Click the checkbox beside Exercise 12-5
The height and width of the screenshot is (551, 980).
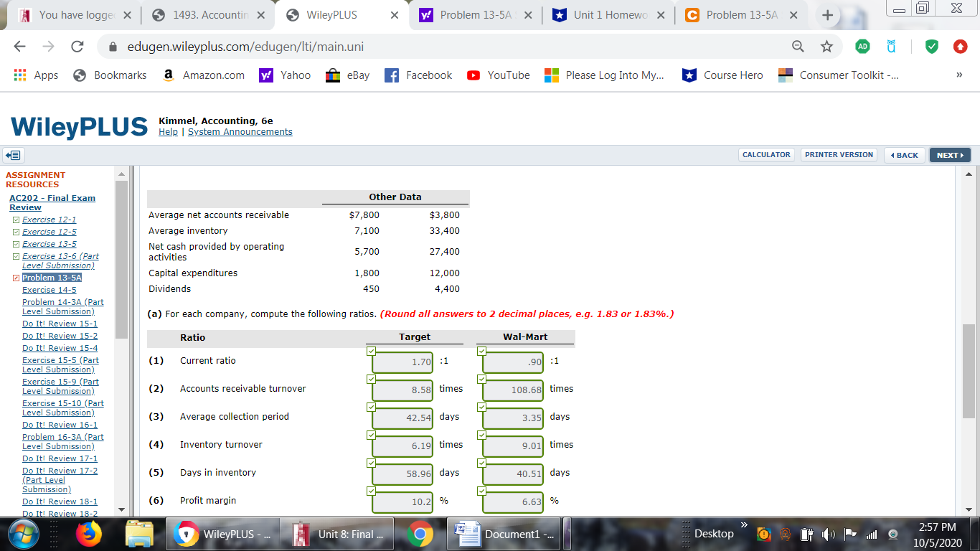point(16,232)
